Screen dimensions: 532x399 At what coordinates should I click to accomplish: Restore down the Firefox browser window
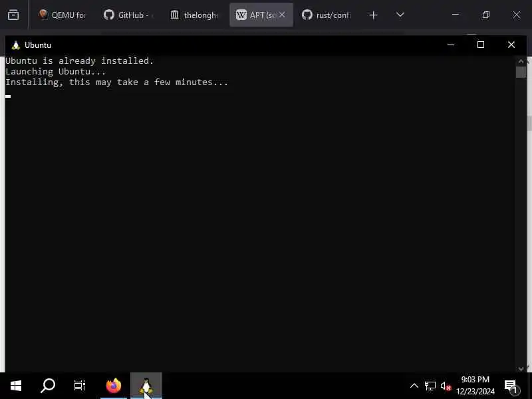point(486,15)
